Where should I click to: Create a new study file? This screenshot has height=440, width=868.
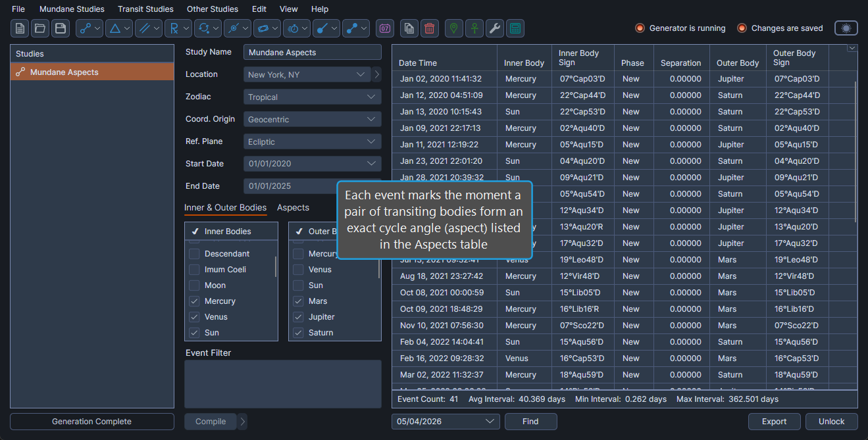point(20,28)
